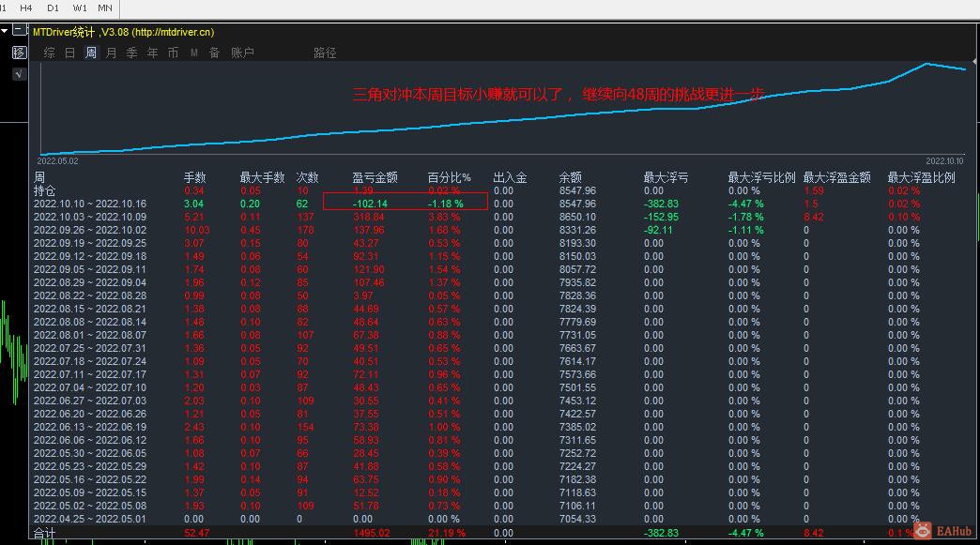Switch to the 月 (monthly) statistics tab

[x=112, y=53]
